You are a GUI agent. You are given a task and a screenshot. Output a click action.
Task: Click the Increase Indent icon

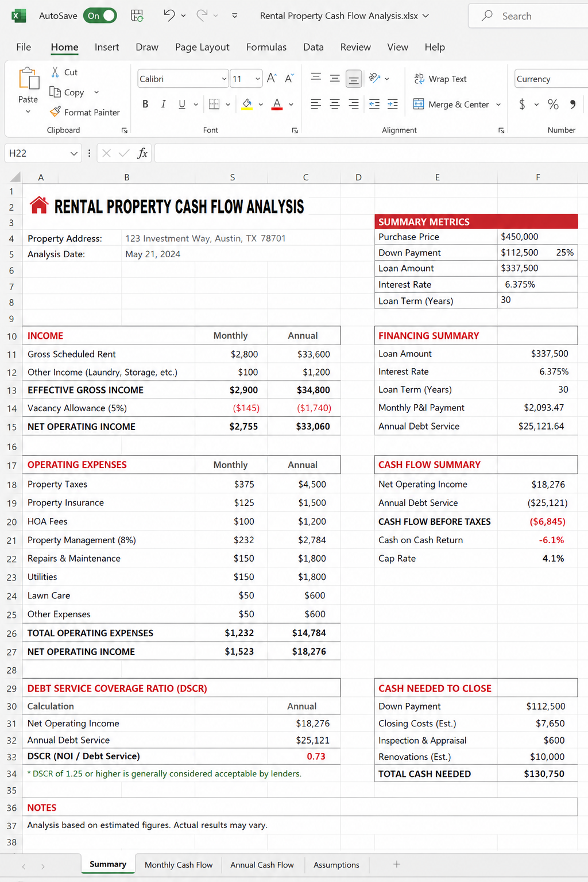pyautogui.click(x=393, y=104)
